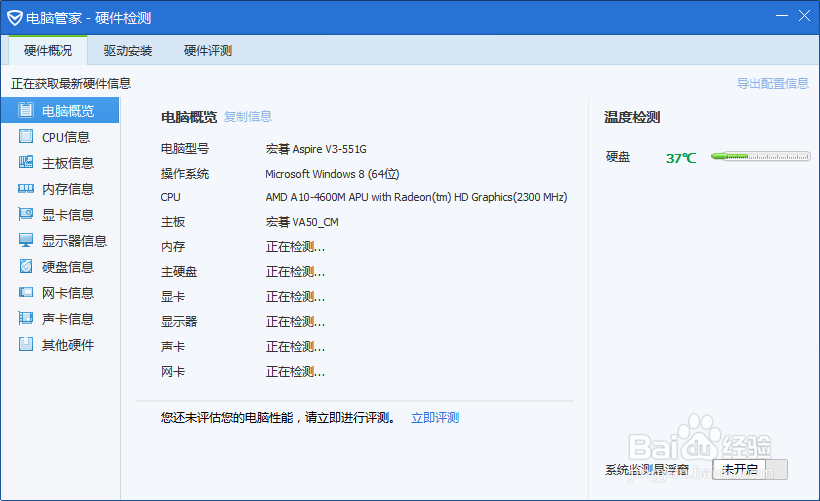Select 主板信息 label in sidebar
This screenshot has height=501, width=820.
point(68,163)
